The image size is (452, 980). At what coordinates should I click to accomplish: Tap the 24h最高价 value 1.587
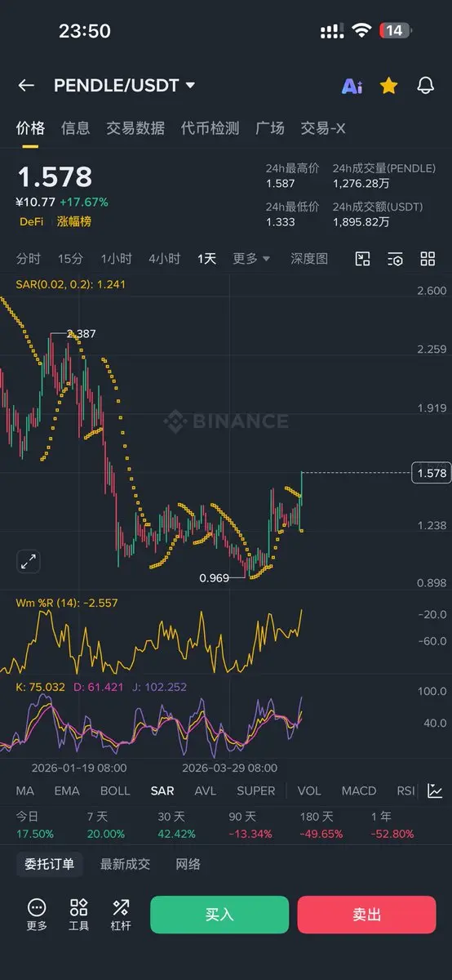(x=281, y=184)
